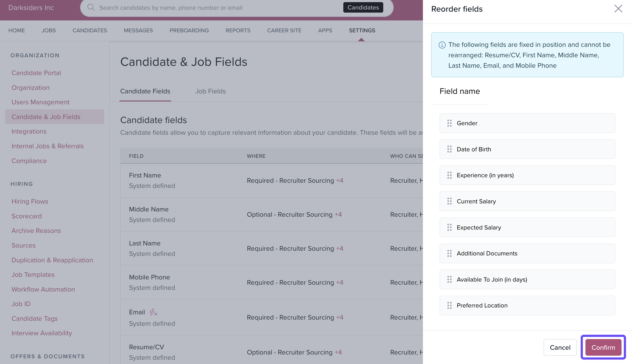
Task: Click the candidate search input field
Action: click(x=215, y=8)
